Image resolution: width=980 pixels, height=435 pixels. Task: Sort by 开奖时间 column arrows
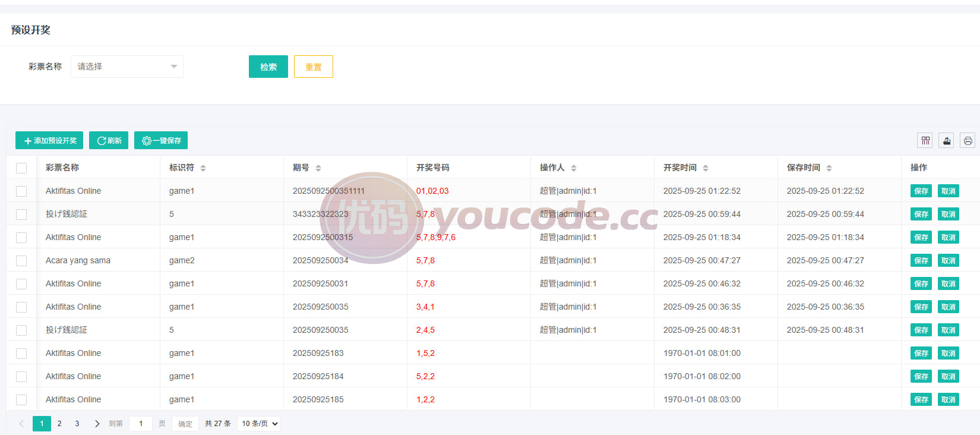point(706,168)
